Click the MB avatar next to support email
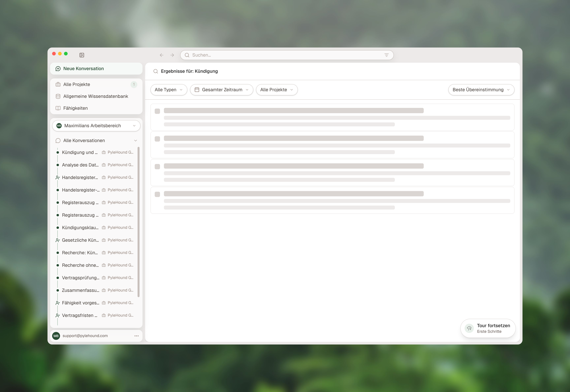 click(56, 336)
